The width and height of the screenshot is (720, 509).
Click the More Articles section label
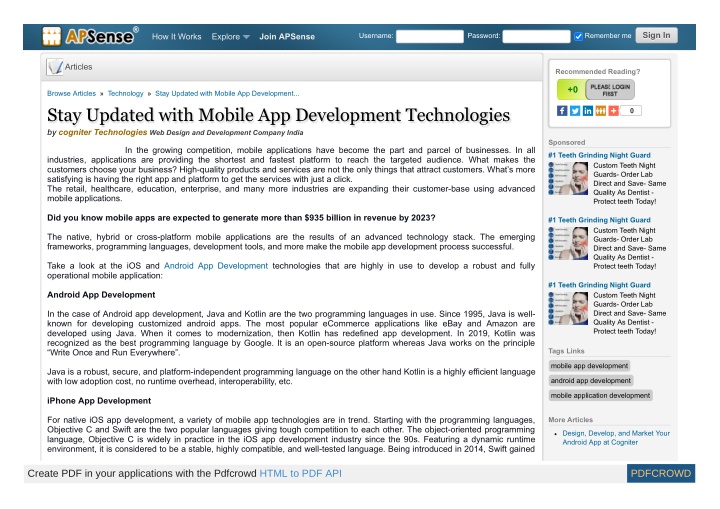[x=570, y=420]
